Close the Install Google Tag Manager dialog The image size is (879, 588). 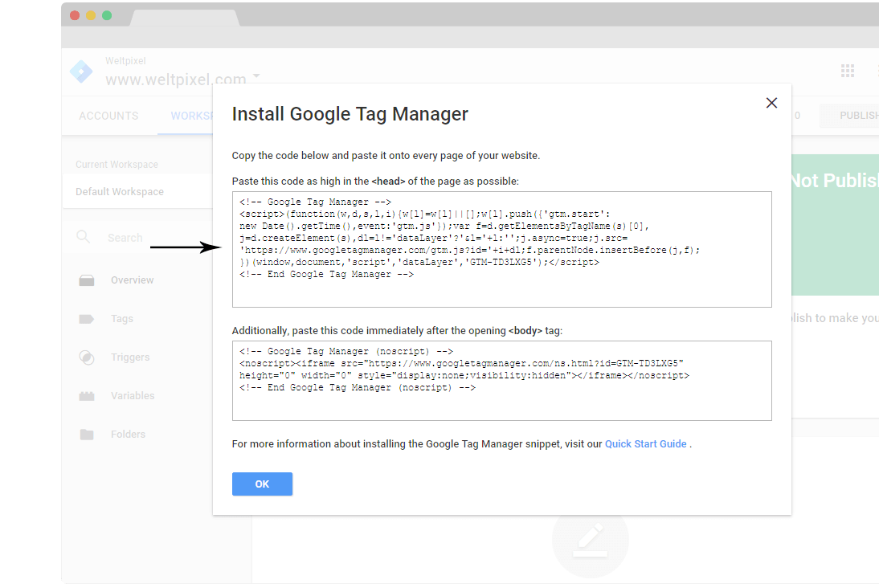coord(771,103)
